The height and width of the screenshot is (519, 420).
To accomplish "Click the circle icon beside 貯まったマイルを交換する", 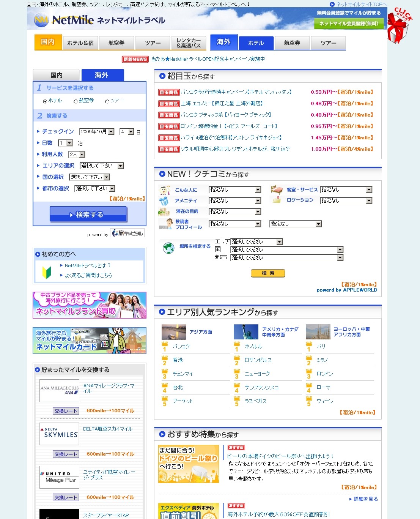I will click(x=37, y=370).
